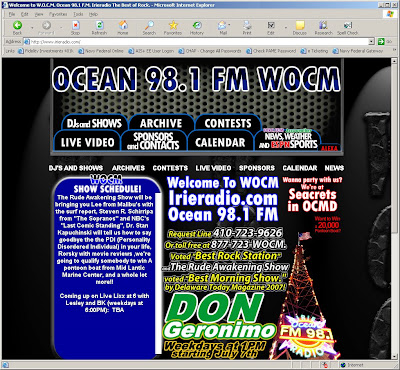Go to the Home page icon
Screen dimensions: 400x370
(x=123, y=27)
